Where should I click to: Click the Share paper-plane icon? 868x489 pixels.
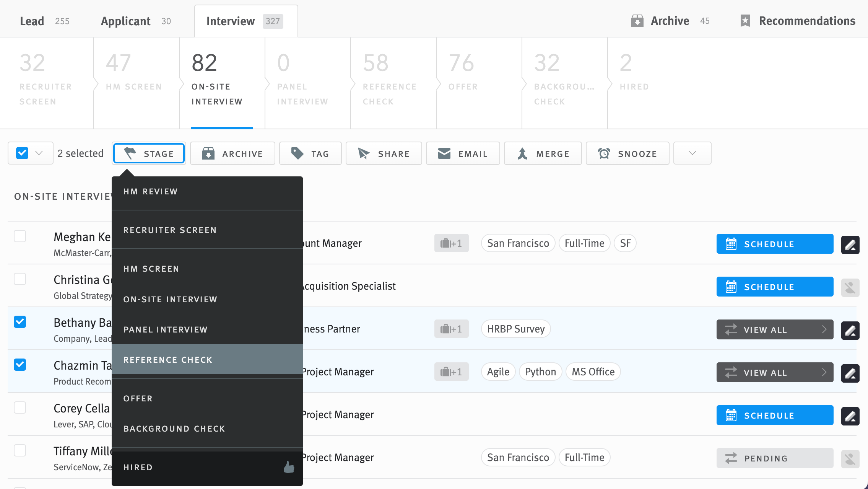[364, 153]
